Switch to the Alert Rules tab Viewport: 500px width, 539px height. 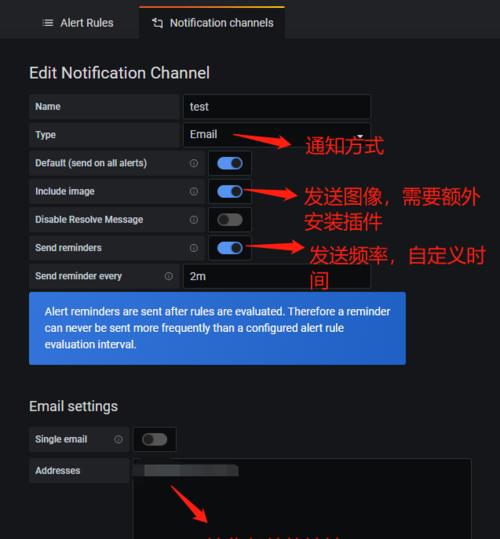(78, 23)
